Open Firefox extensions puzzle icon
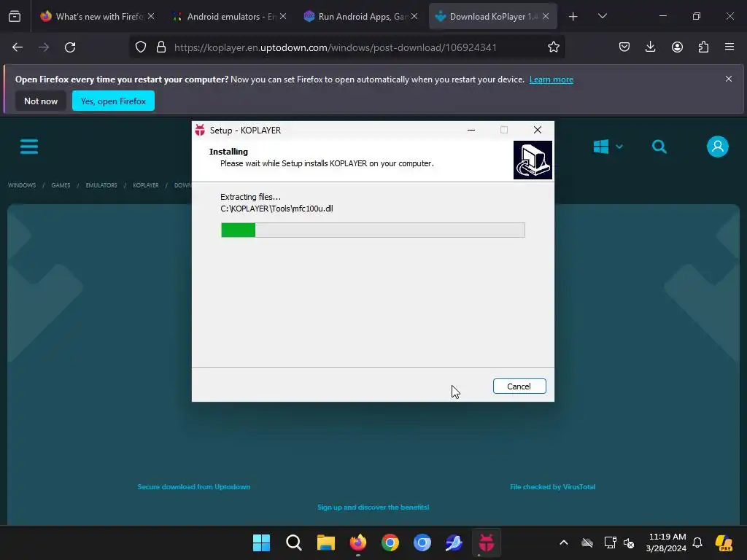The height and width of the screenshot is (560, 747). [x=703, y=47]
